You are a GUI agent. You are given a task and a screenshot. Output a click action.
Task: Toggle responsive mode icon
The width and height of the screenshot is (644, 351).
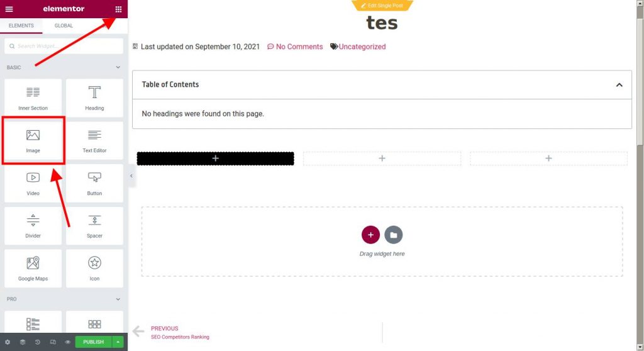tap(53, 342)
